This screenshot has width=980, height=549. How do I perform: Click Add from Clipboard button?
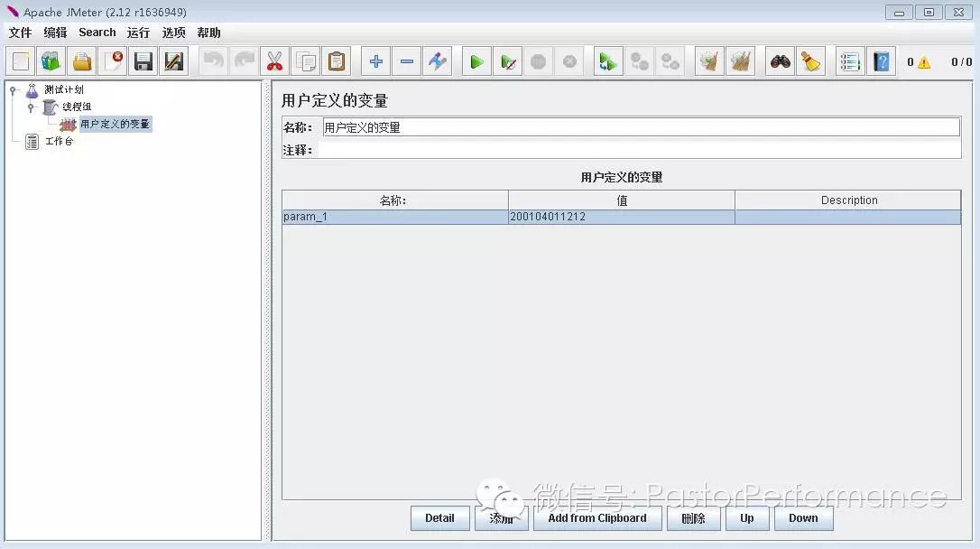click(x=597, y=518)
